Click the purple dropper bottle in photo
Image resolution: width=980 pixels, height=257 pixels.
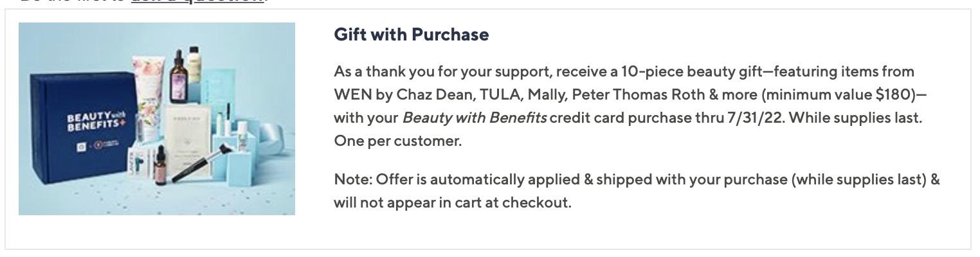(x=177, y=80)
